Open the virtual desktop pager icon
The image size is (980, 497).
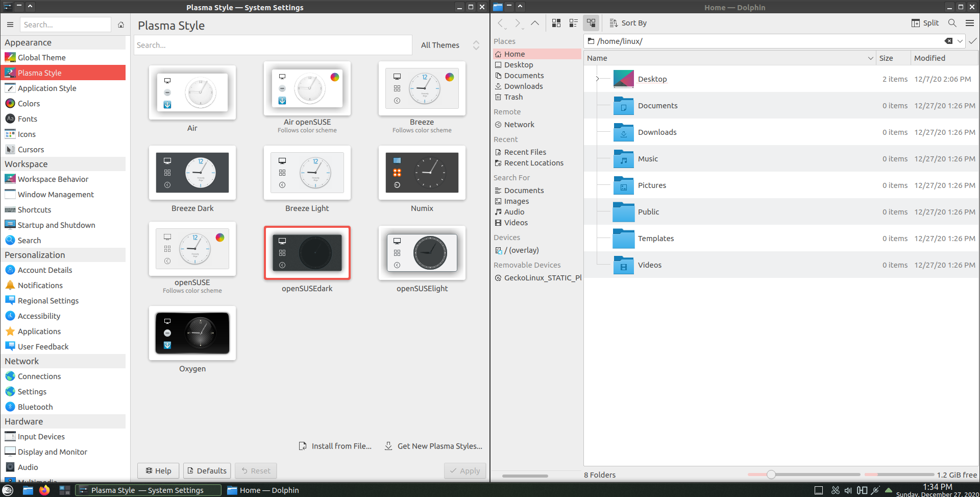coord(64,490)
